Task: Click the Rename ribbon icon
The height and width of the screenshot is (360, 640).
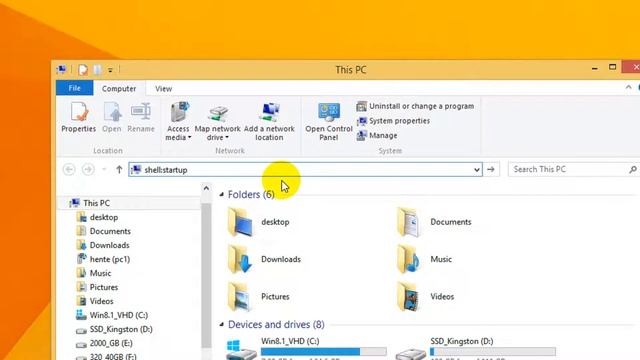Action: (x=141, y=118)
